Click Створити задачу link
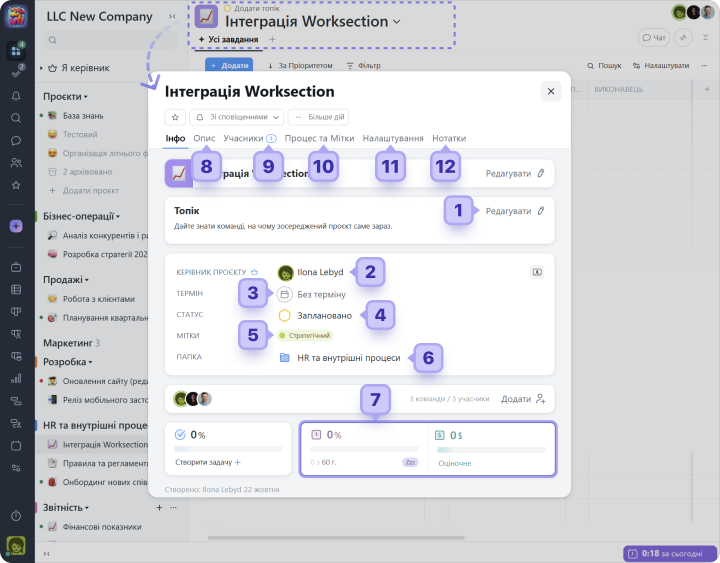Screen dimensions: 720x563 point(208,463)
